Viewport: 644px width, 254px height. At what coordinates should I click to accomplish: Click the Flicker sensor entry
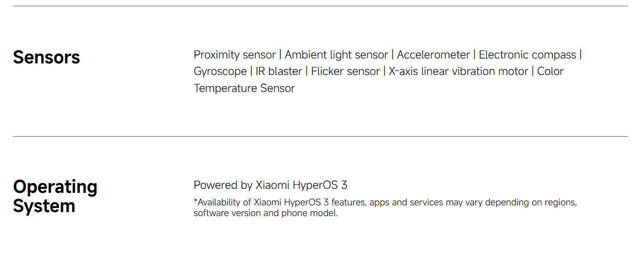pyautogui.click(x=345, y=71)
